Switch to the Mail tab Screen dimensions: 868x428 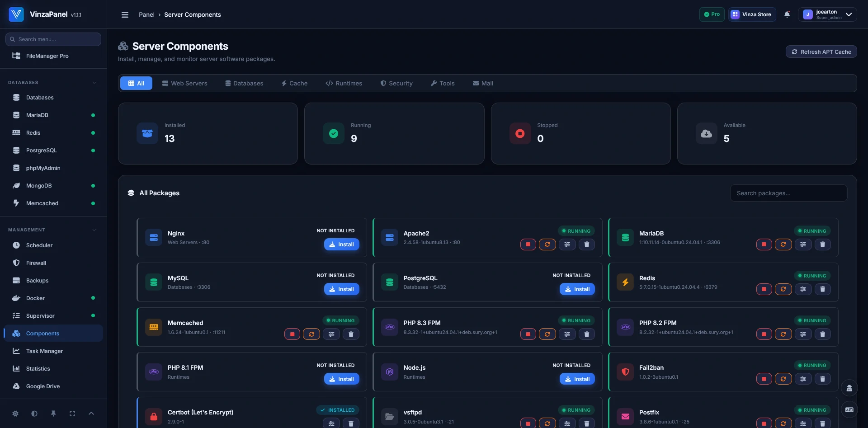click(483, 83)
